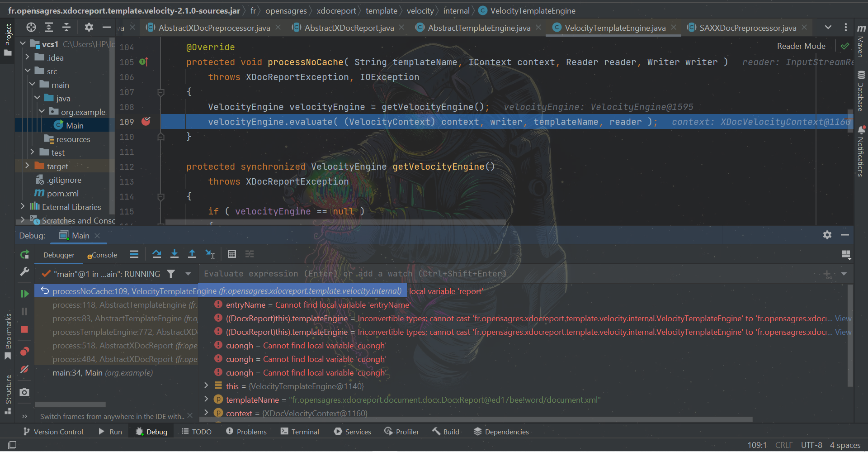Click CRLF line separator widget
This screenshot has width=868, height=452.
[784, 445]
